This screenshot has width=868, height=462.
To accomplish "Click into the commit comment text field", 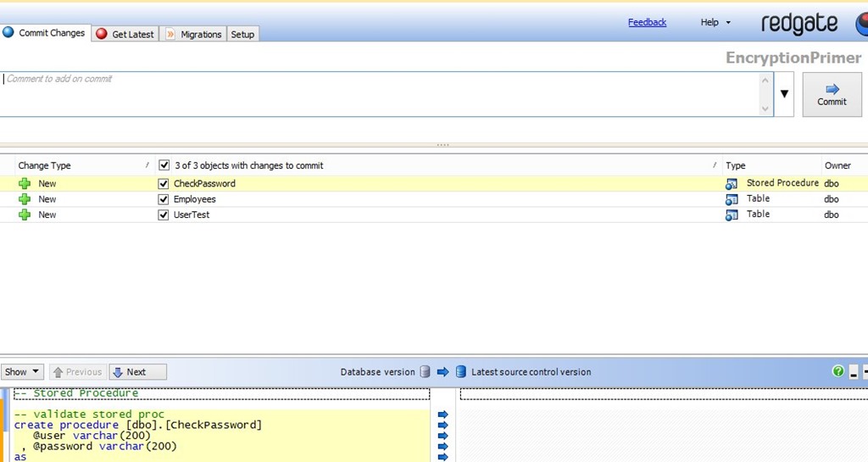I will coord(381,93).
